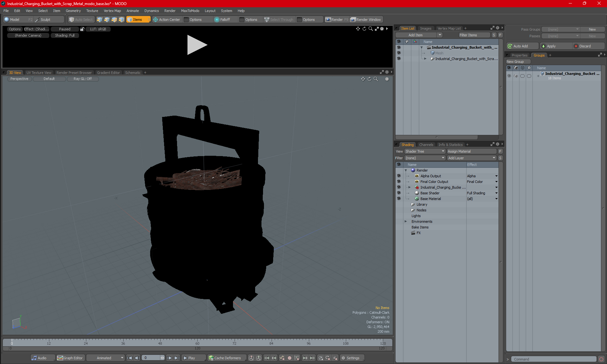Click the Cache Deformers icon
This screenshot has height=364, width=607.
[211, 358]
